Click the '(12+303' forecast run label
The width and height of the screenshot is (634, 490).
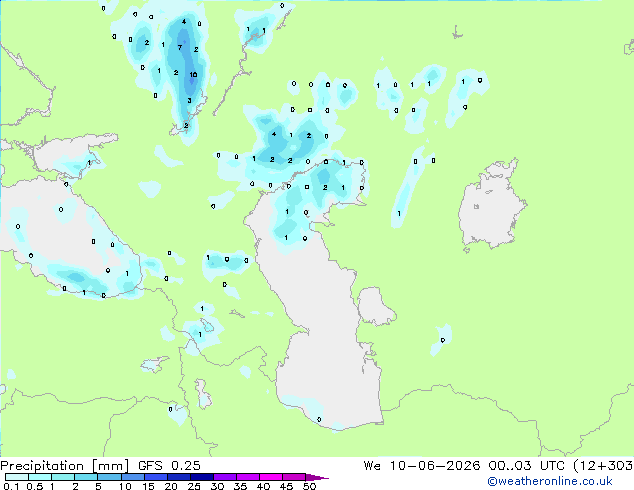pyautogui.click(x=603, y=466)
